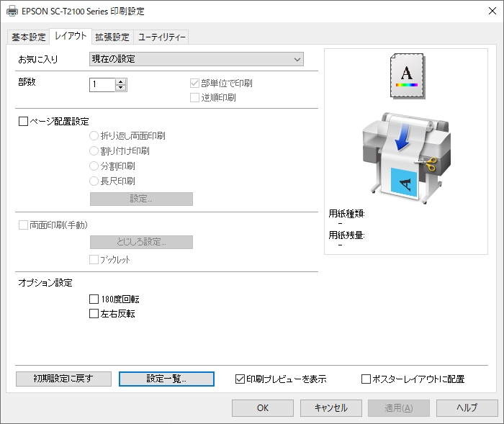Enable the 左右反転 checkbox

[x=94, y=313]
